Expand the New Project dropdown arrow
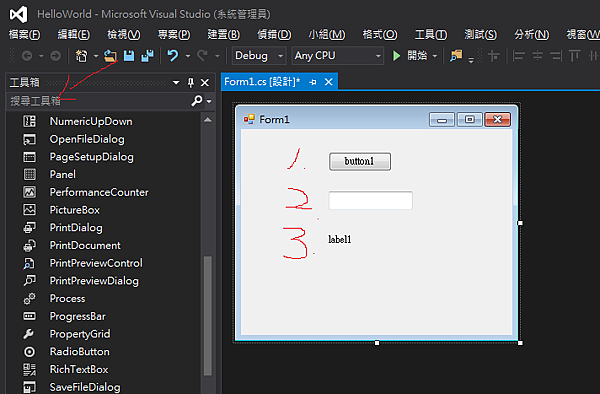Image resolution: width=600 pixels, height=394 pixels. (96, 57)
